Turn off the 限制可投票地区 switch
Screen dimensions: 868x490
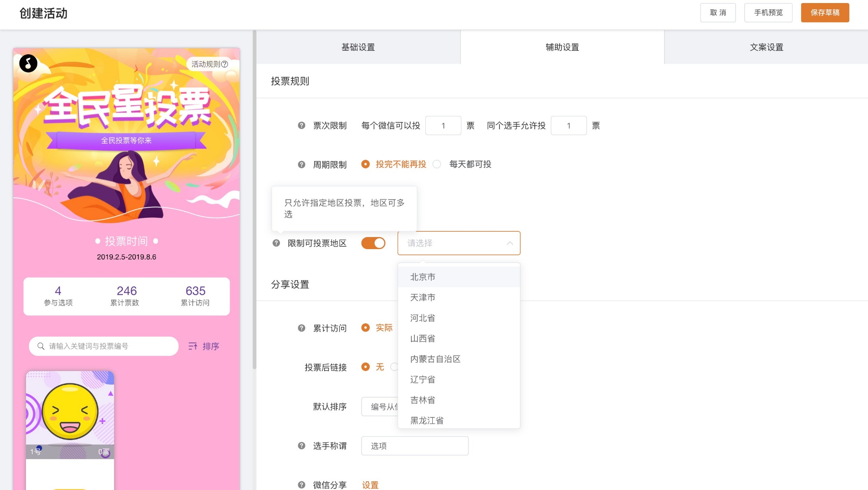point(373,243)
